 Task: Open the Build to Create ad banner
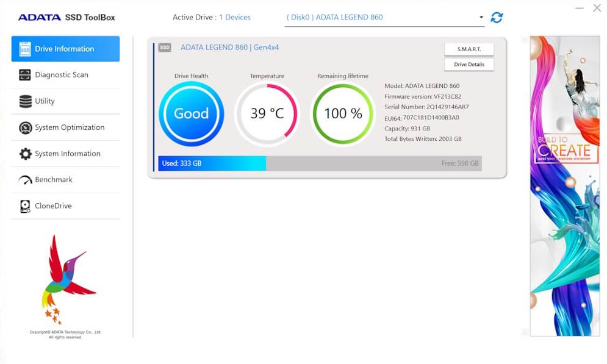point(565,186)
